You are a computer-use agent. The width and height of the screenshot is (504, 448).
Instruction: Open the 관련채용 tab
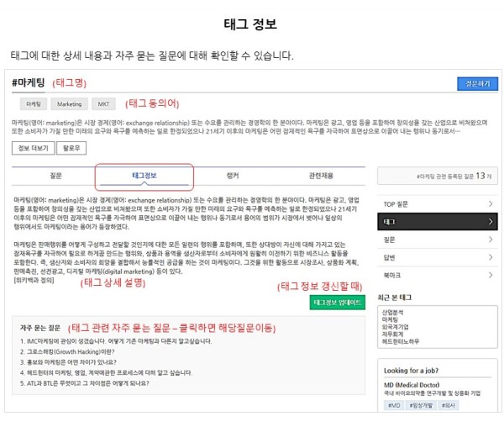click(x=321, y=176)
